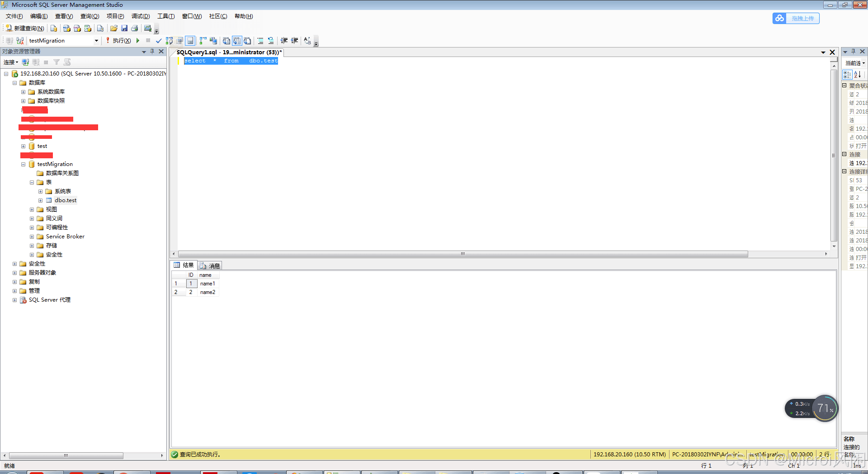Select the 结果 tab
Screen dimensions: 868x474
coord(184,265)
